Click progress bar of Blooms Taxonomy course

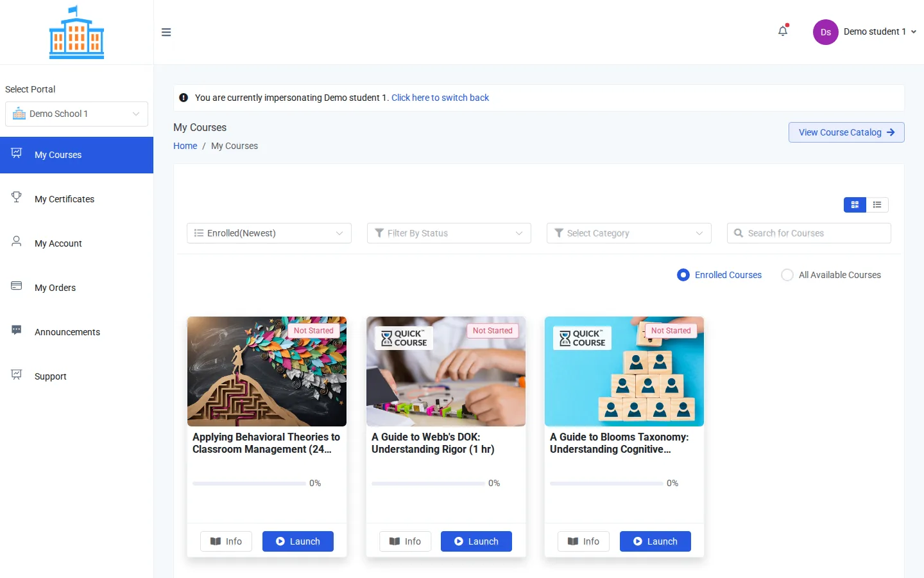pos(606,483)
